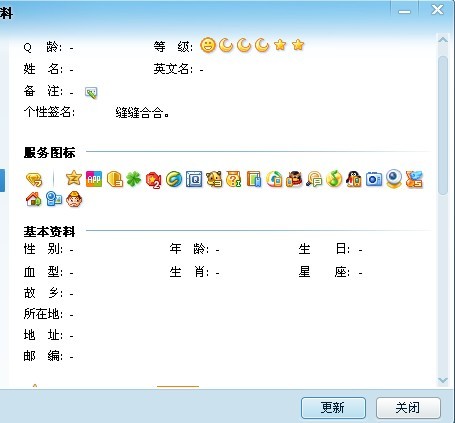The height and width of the screenshot is (423, 455).
Task: Click the scrollbar up arrow
Action: tap(443, 40)
